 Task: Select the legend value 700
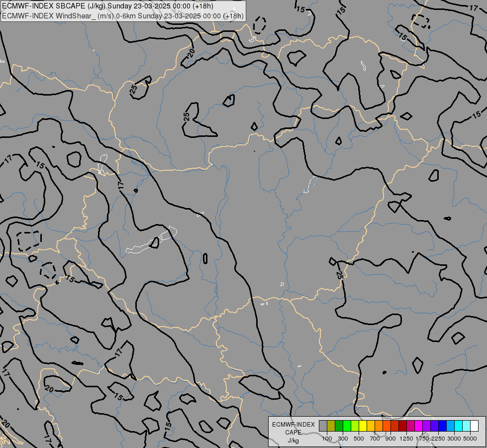375,439
